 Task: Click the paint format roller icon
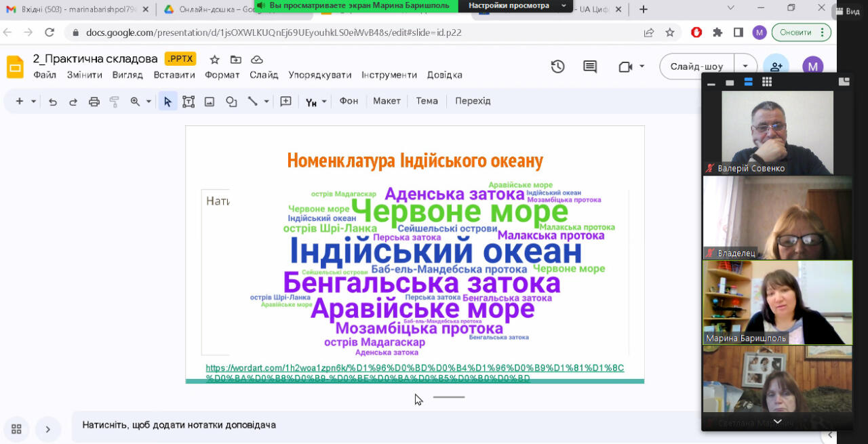115,102
